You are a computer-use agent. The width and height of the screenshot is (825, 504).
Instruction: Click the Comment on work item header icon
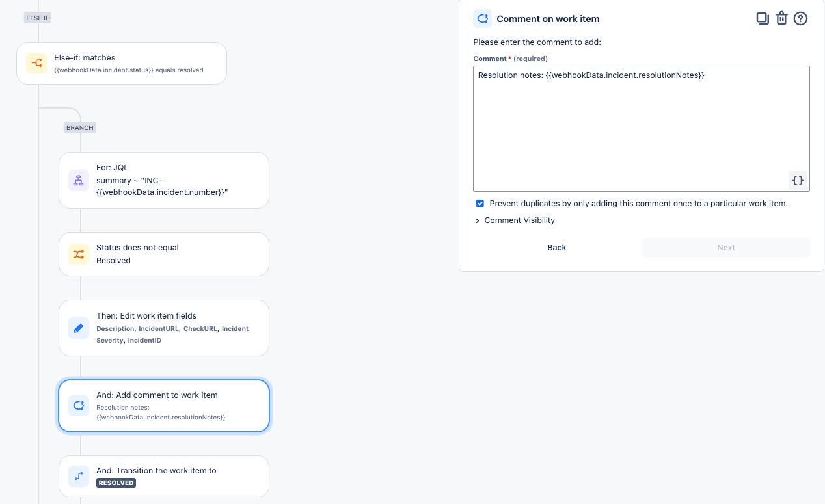tap(483, 19)
